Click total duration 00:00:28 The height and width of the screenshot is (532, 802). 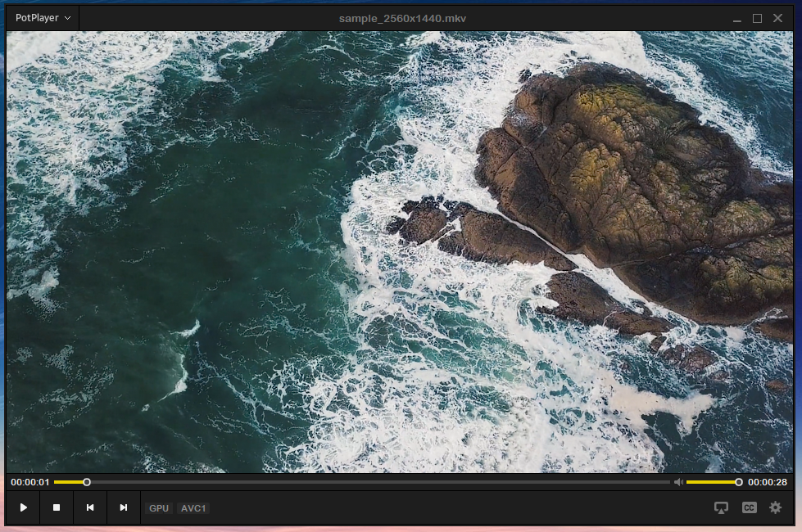tap(768, 482)
